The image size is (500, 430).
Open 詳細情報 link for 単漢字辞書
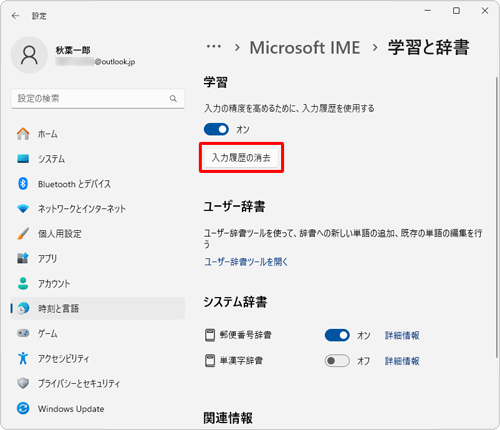coord(402,361)
